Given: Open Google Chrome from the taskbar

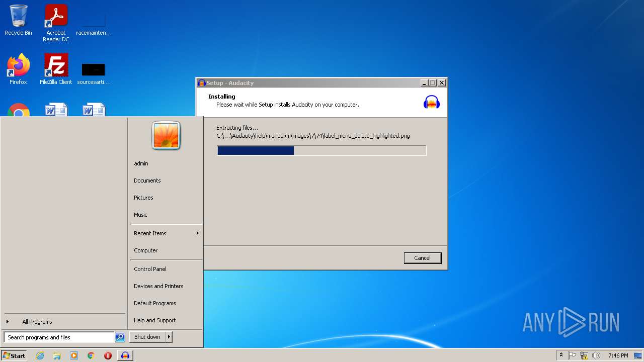Looking at the screenshot, I should (x=91, y=355).
